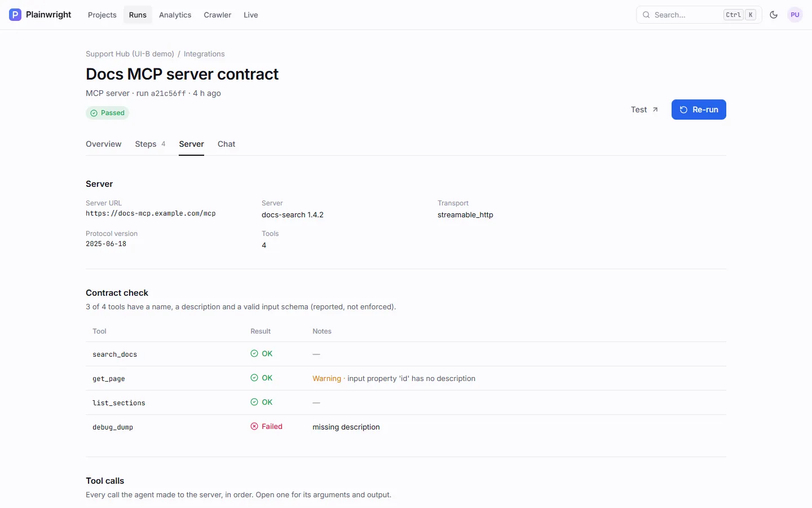812x508 pixels.
Task: Click the Docs MCP server contract heading
Action: 182,74
